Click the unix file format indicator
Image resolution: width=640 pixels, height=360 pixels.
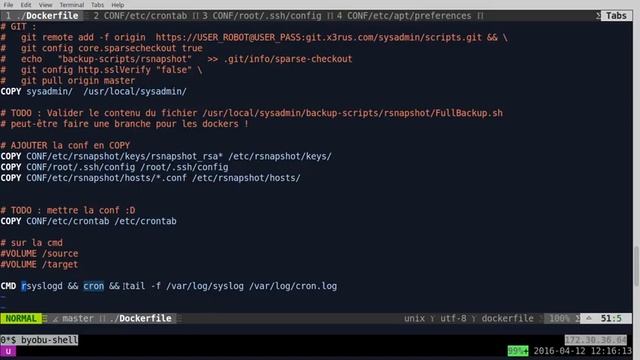(x=414, y=318)
